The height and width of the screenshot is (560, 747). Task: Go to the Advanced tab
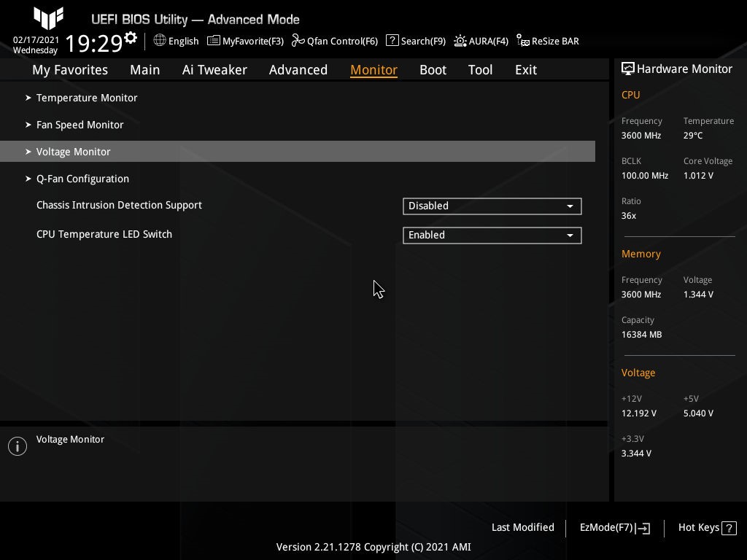click(x=298, y=70)
